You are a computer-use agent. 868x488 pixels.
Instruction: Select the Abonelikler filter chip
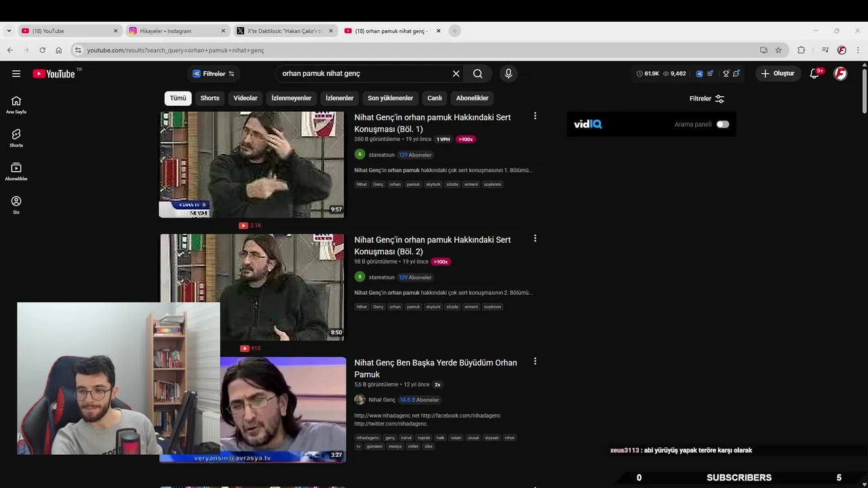[x=472, y=98]
